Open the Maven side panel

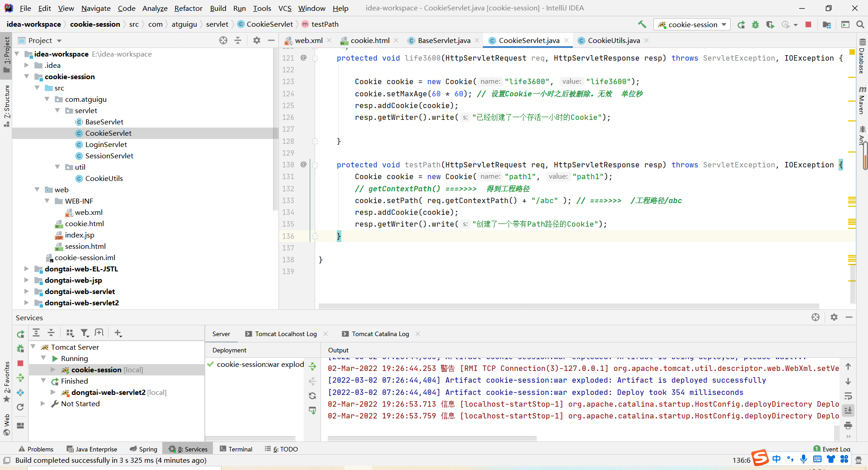tap(862, 100)
